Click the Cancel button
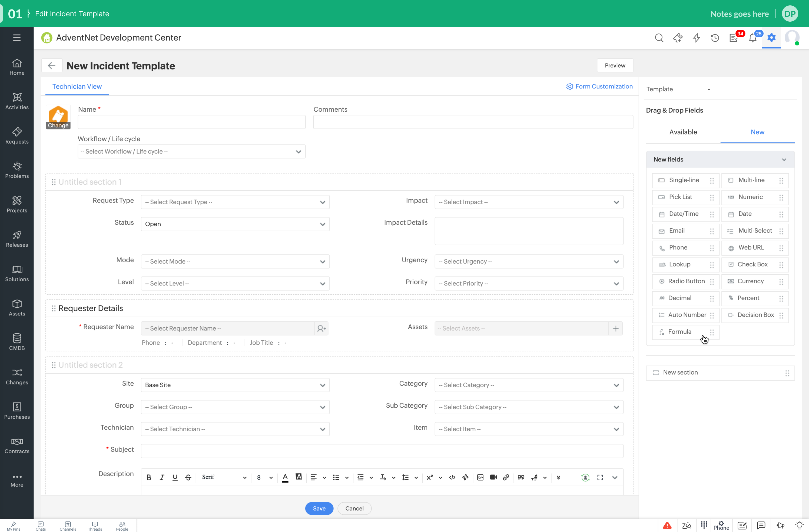Viewport: 809px width, 532px height. point(354,508)
